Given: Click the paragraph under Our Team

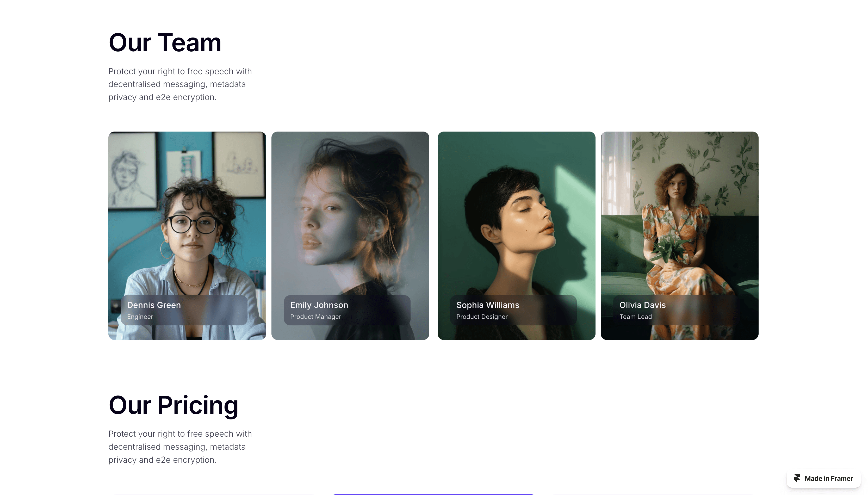Looking at the screenshot, I should 180,84.
